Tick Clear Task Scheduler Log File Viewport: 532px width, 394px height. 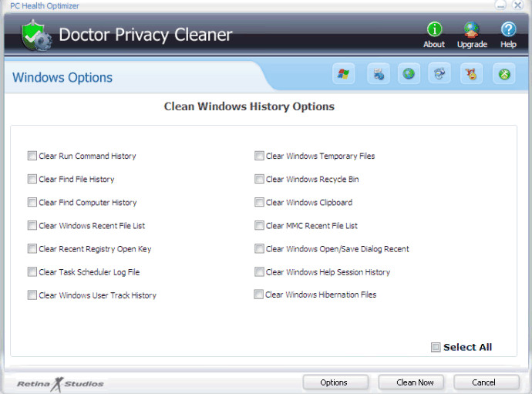click(32, 272)
